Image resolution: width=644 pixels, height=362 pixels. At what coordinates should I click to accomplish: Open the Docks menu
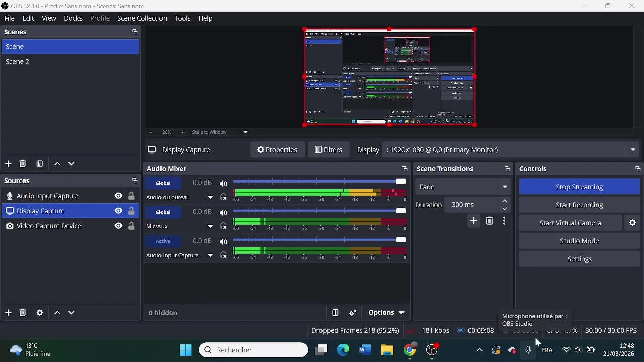pyautogui.click(x=73, y=18)
